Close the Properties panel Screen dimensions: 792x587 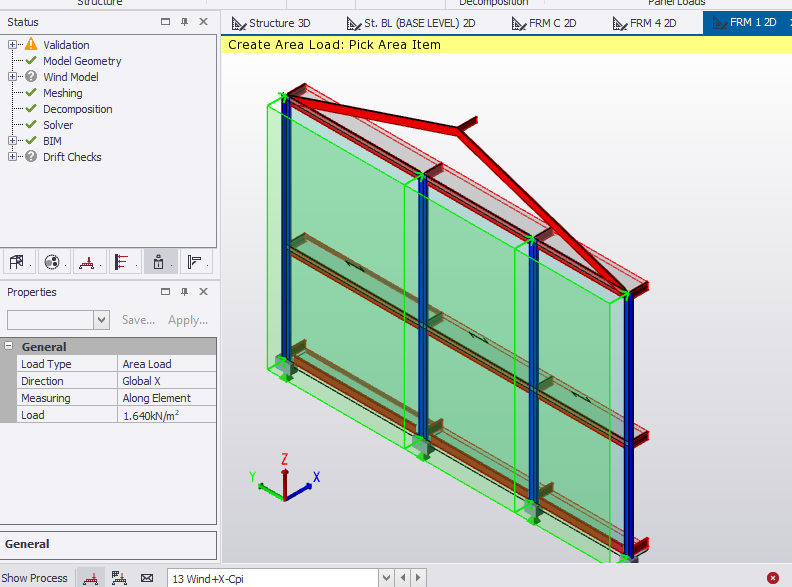[x=204, y=291]
